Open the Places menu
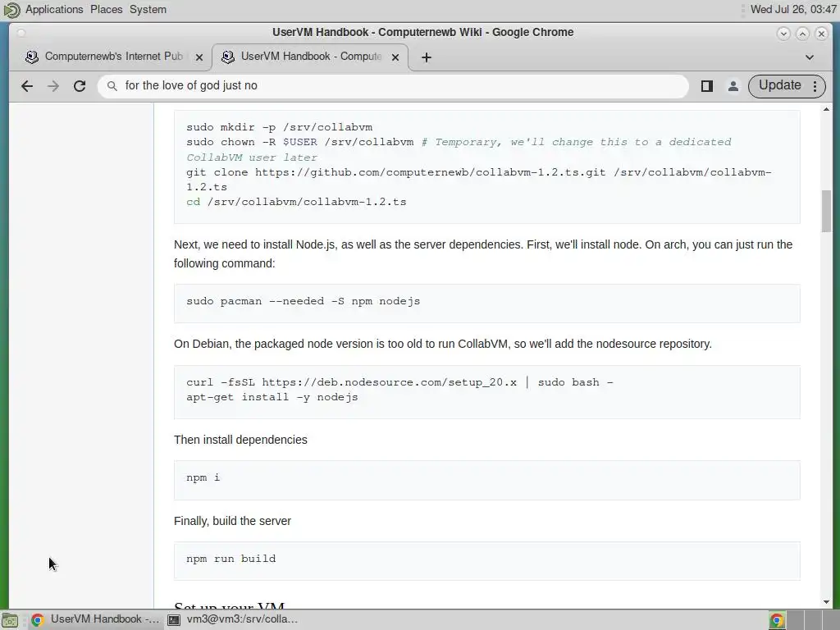840x630 pixels. [x=106, y=9]
